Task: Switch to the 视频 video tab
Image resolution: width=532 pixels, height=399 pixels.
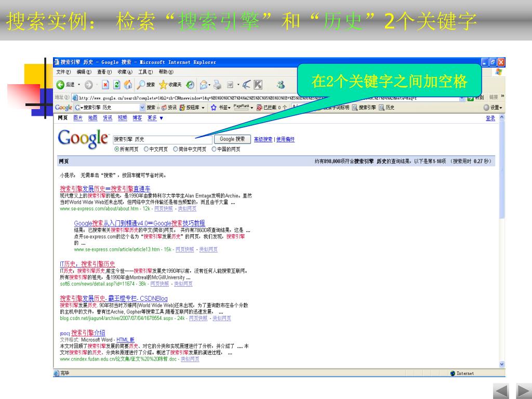Action: click(122, 118)
